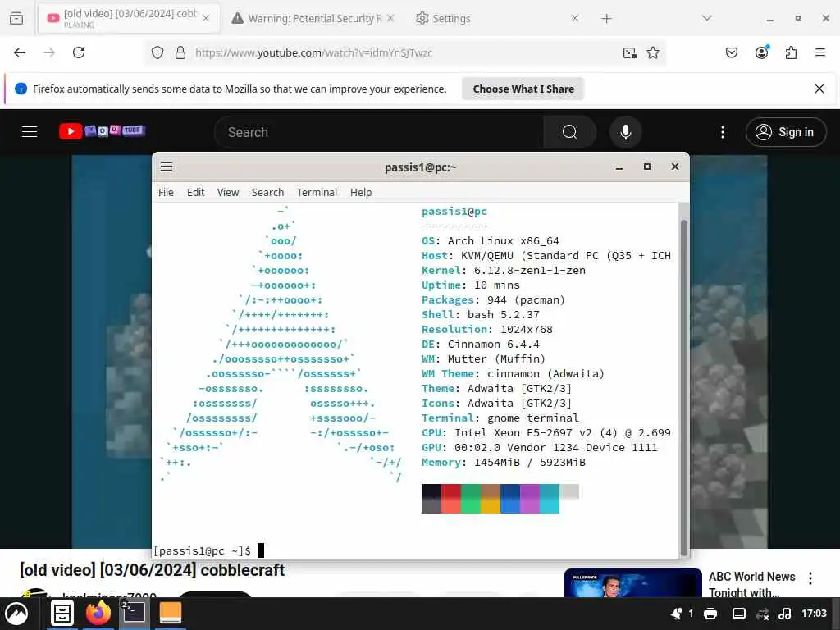The width and height of the screenshot is (840, 630).
Task: Go back to the previous page
Action: 20,52
